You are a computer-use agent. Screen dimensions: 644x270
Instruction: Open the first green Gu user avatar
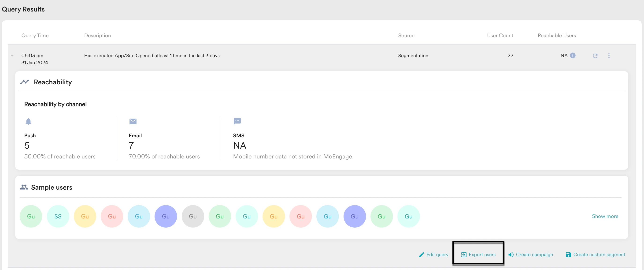(31, 217)
